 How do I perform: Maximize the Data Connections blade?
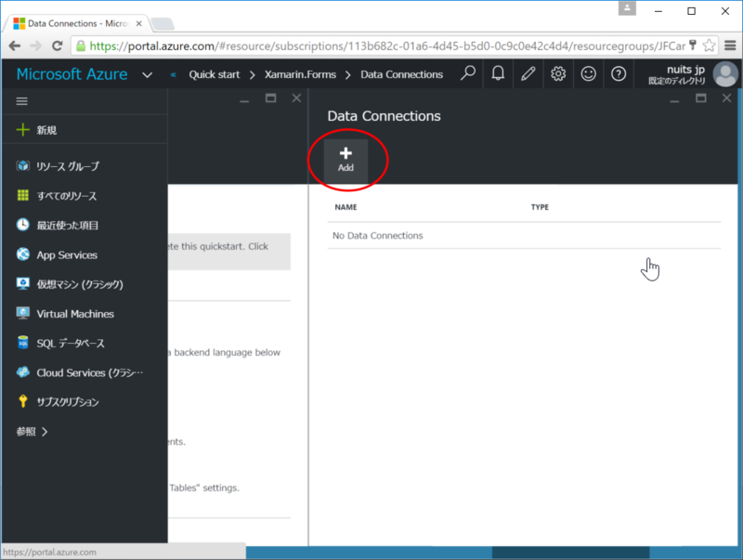701,98
